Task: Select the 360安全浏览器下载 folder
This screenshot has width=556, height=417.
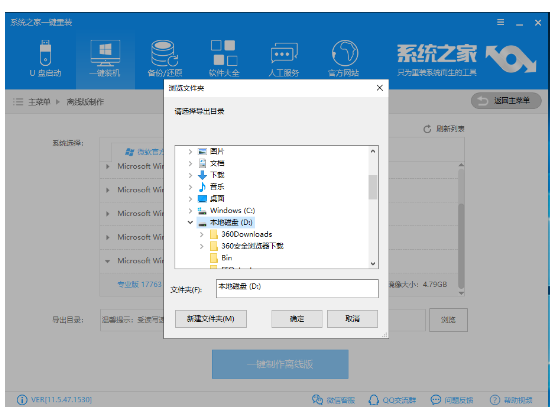Action: (246, 246)
